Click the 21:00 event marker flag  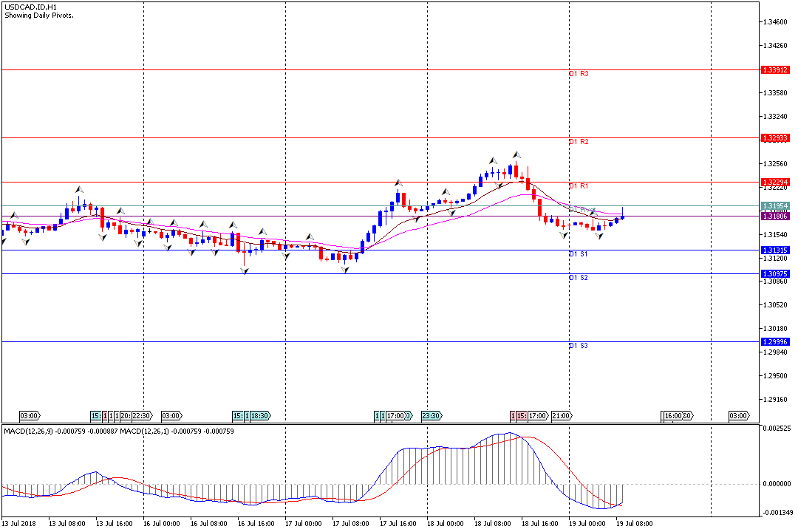coord(560,415)
